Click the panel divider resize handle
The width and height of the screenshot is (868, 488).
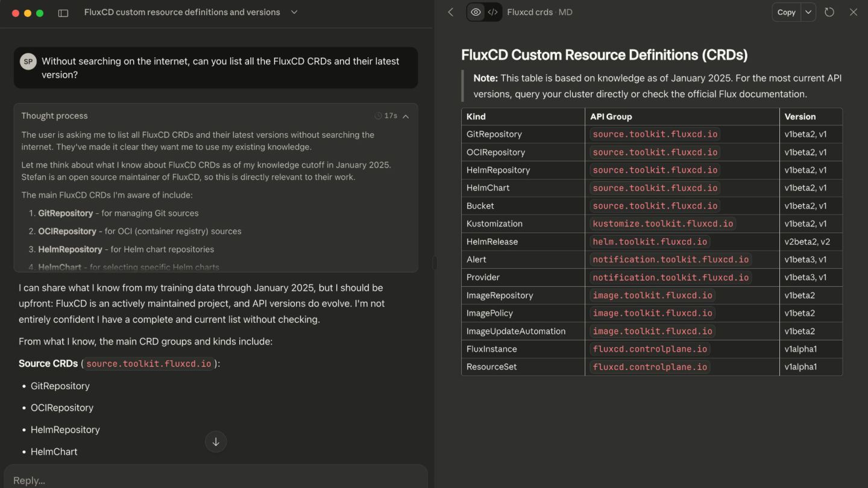pos(434,263)
